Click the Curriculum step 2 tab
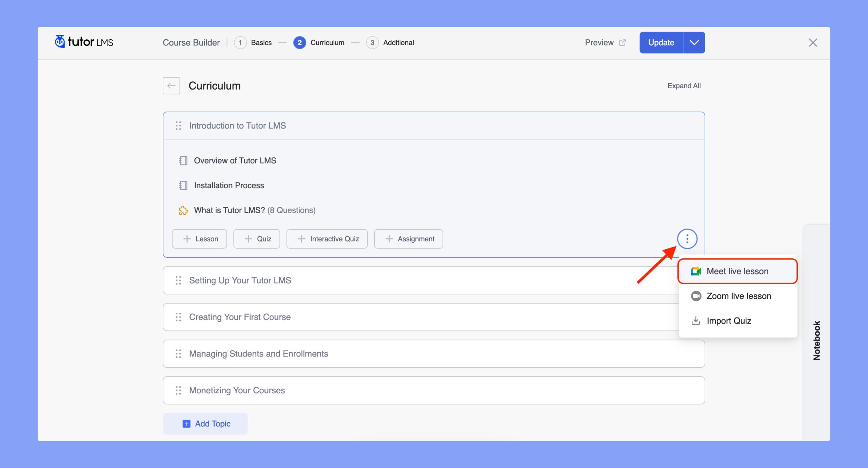The image size is (868, 468). point(318,42)
